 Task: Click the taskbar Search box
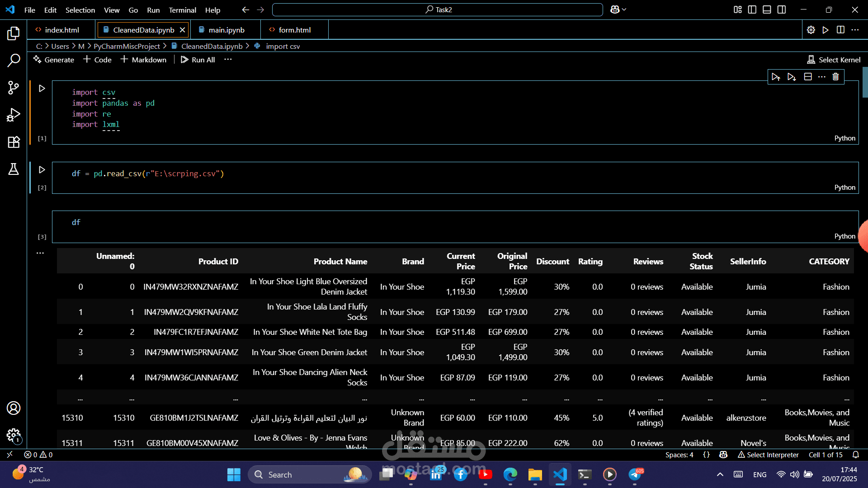click(310, 474)
